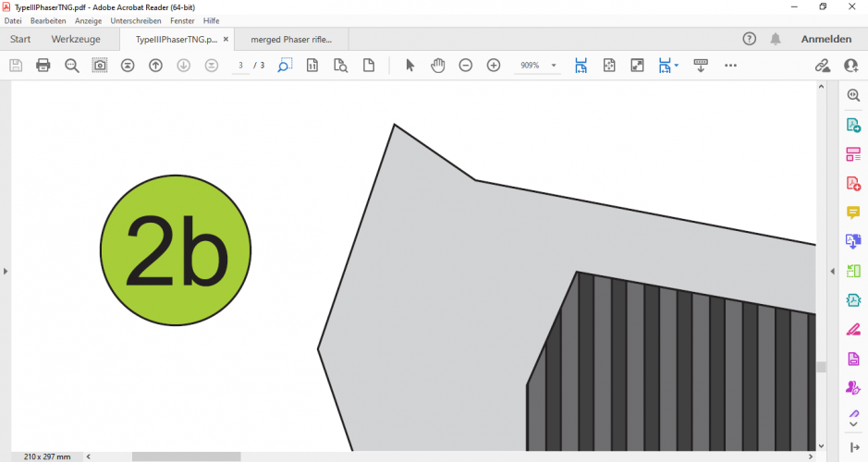This screenshot has width=868, height=462.
Task: Fit one full page in window
Action: click(609, 66)
